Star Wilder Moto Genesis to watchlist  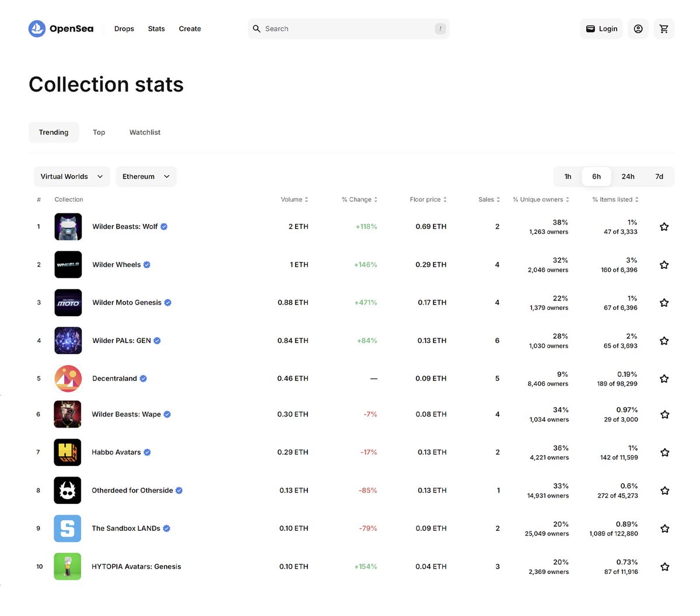(664, 303)
